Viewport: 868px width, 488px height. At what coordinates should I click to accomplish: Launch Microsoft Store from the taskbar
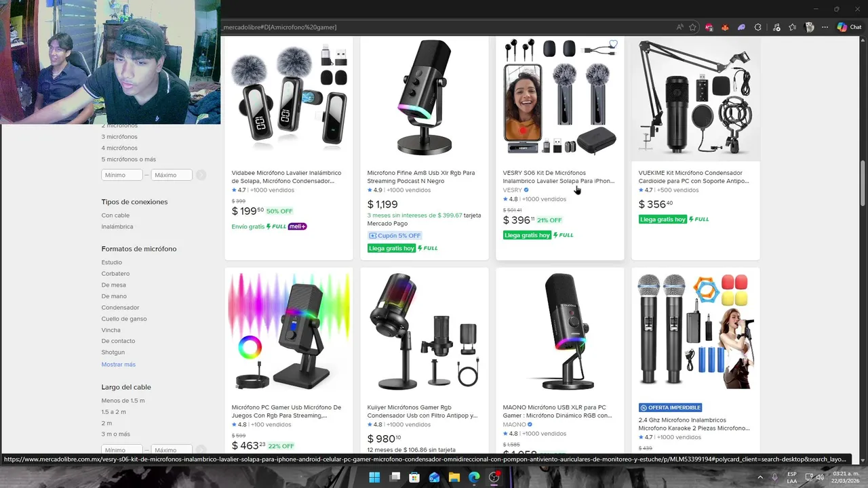[414, 477]
